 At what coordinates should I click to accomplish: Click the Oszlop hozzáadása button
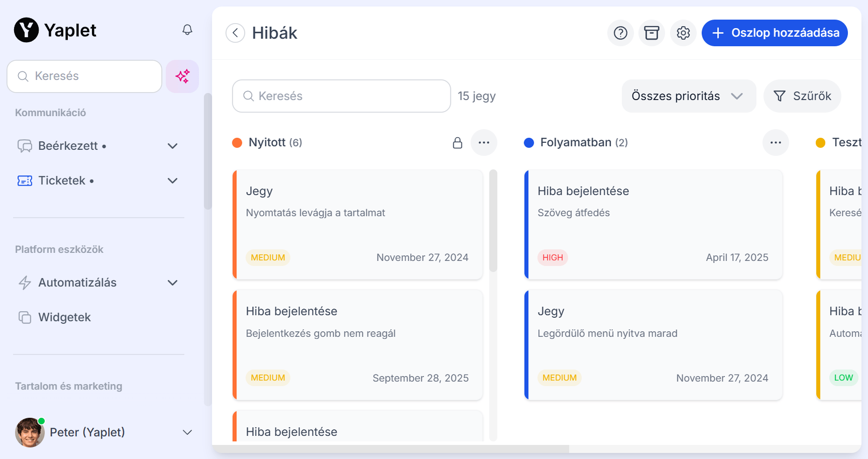774,33
